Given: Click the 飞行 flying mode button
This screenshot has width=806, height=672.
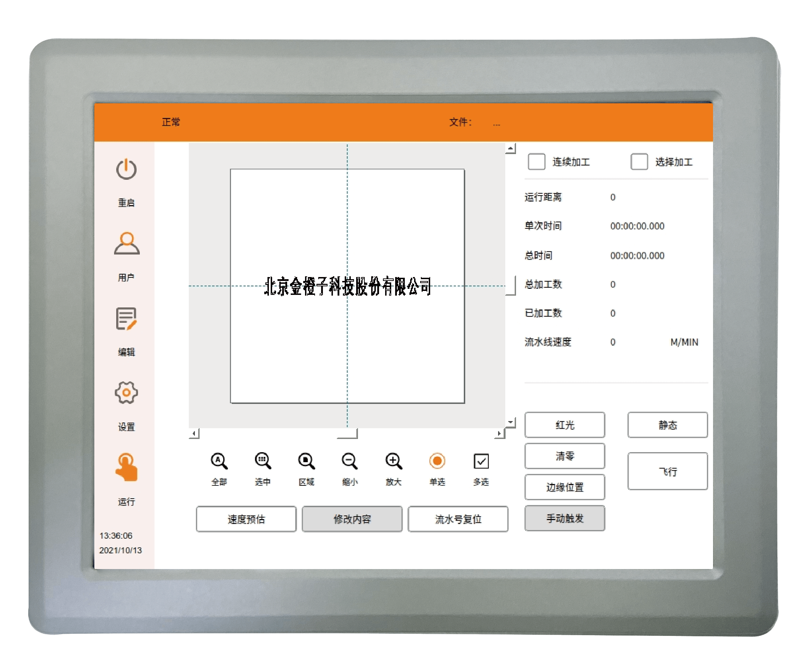Looking at the screenshot, I should pos(668,471).
